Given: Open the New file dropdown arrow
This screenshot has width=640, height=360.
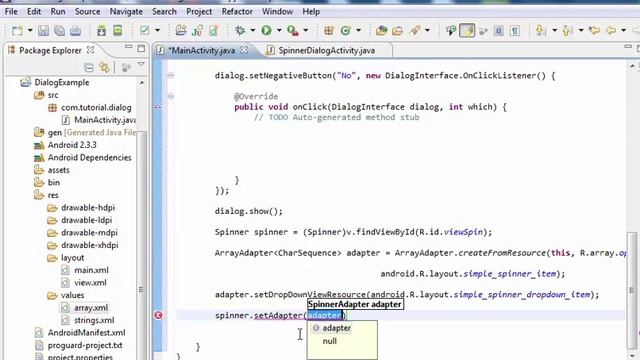Looking at the screenshot, I should pyautogui.click(x=30, y=31).
